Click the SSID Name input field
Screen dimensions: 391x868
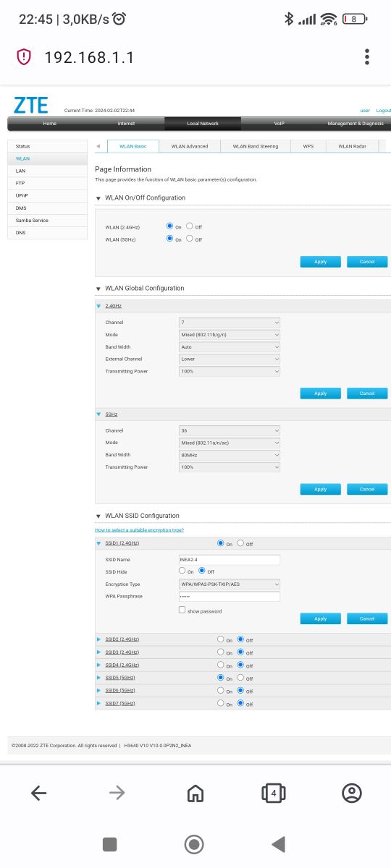pos(230,559)
